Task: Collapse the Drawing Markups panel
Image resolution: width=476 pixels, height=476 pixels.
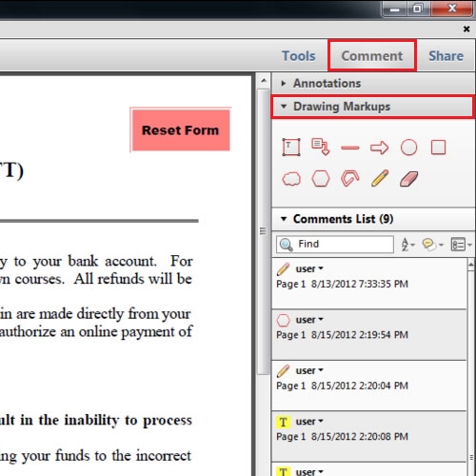Action: pyautogui.click(x=372, y=107)
